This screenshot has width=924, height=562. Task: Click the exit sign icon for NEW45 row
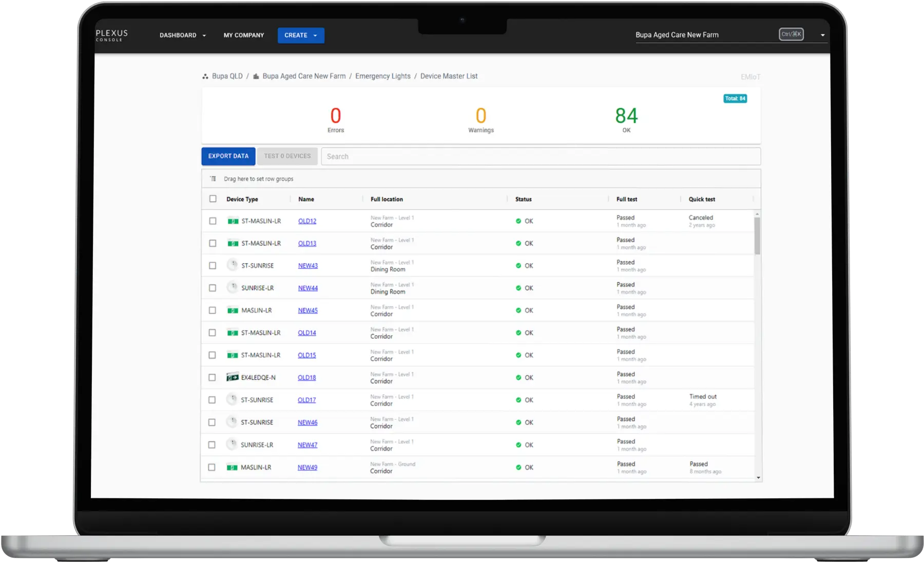233,311
